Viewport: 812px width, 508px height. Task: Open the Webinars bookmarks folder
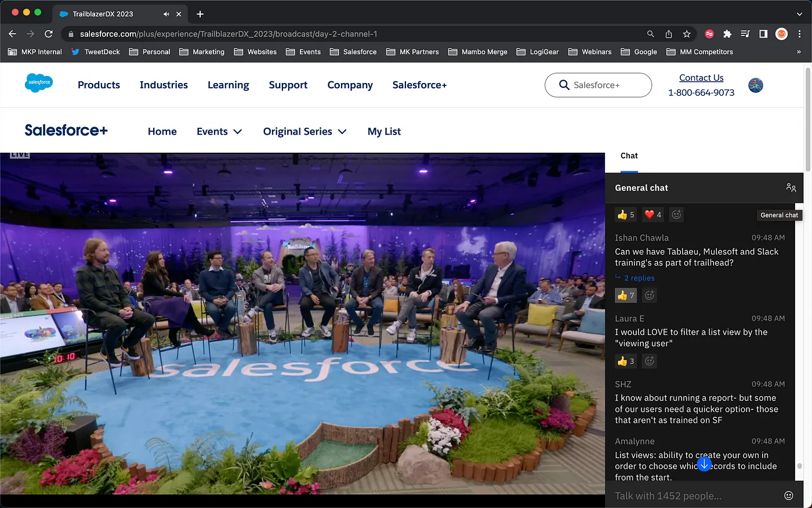point(590,52)
